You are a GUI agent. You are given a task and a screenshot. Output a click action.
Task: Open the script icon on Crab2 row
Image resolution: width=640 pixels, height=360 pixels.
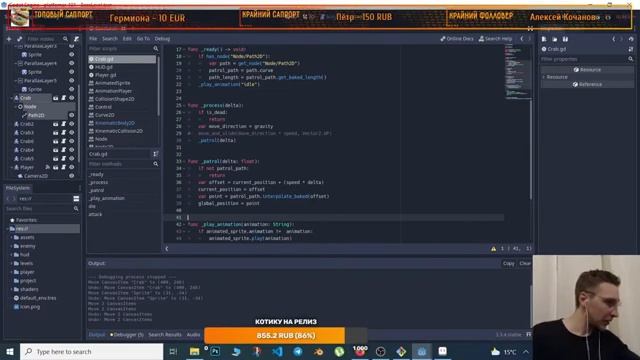64,124
